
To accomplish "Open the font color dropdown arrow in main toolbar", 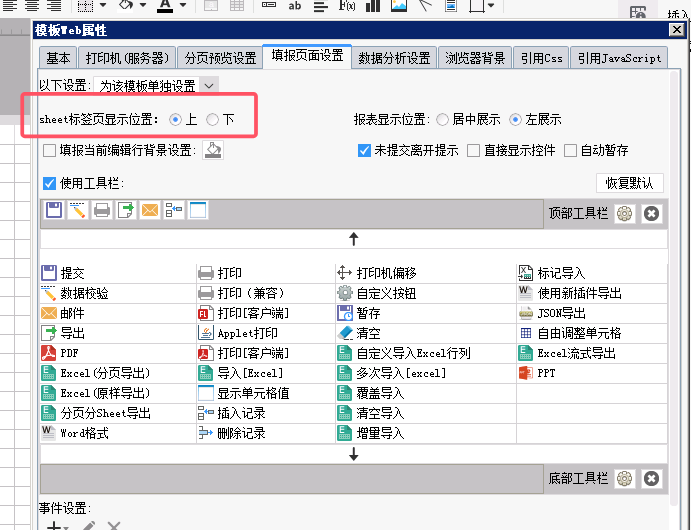I will pos(183,5).
